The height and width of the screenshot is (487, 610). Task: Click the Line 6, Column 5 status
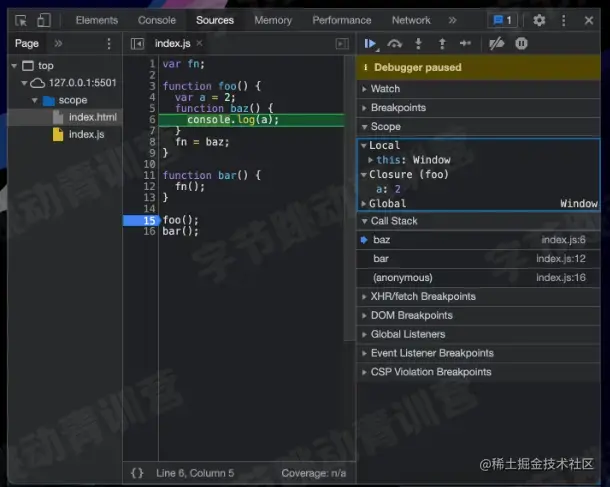[195, 473]
